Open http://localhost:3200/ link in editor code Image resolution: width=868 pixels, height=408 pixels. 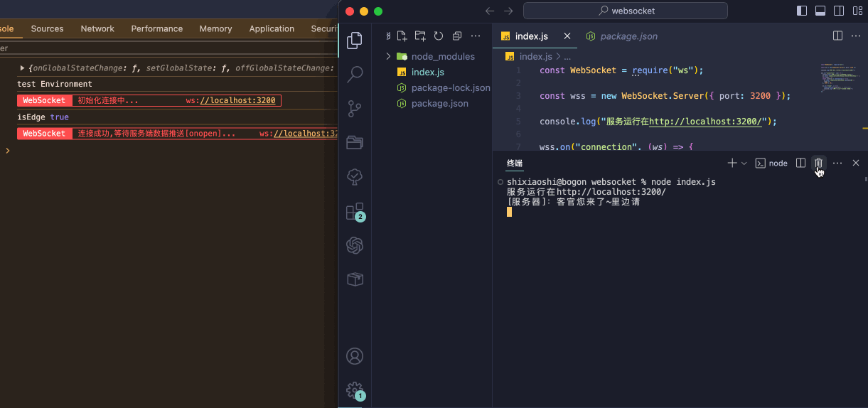[x=705, y=122]
